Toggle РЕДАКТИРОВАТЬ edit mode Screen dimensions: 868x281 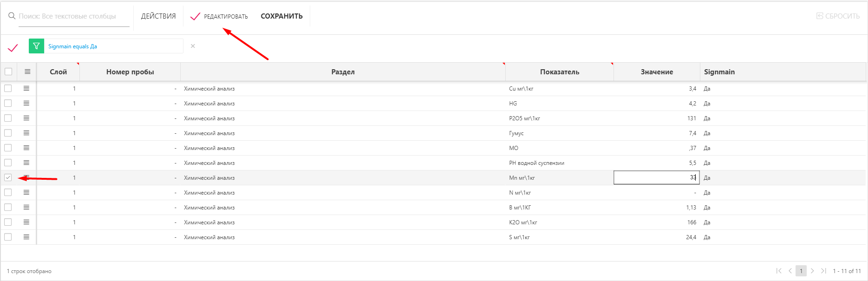219,16
